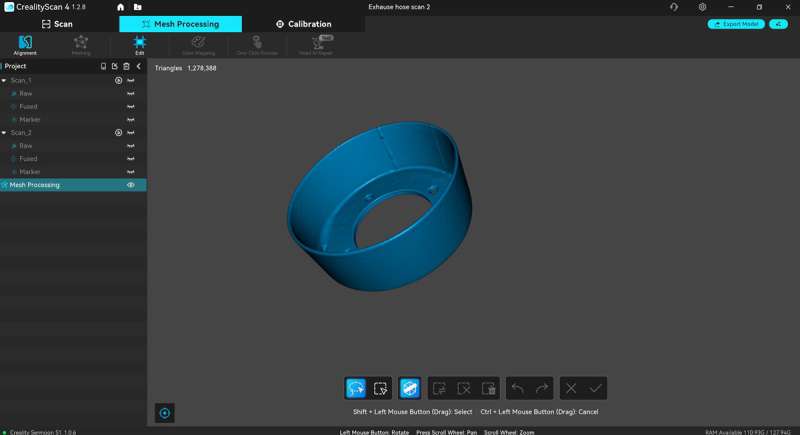Open the Edit tool in toolbar
Viewport: 800px width, 435px height.
[139, 44]
